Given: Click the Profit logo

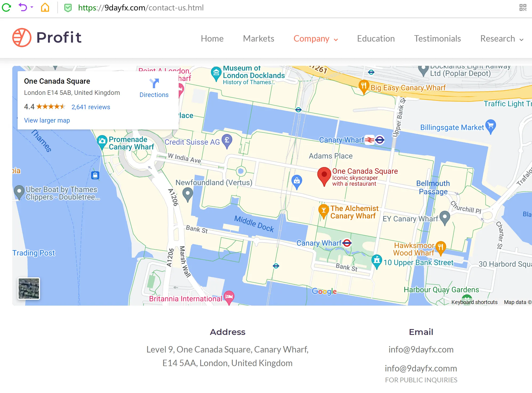Looking at the screenshot, I should tap(47, 38).
